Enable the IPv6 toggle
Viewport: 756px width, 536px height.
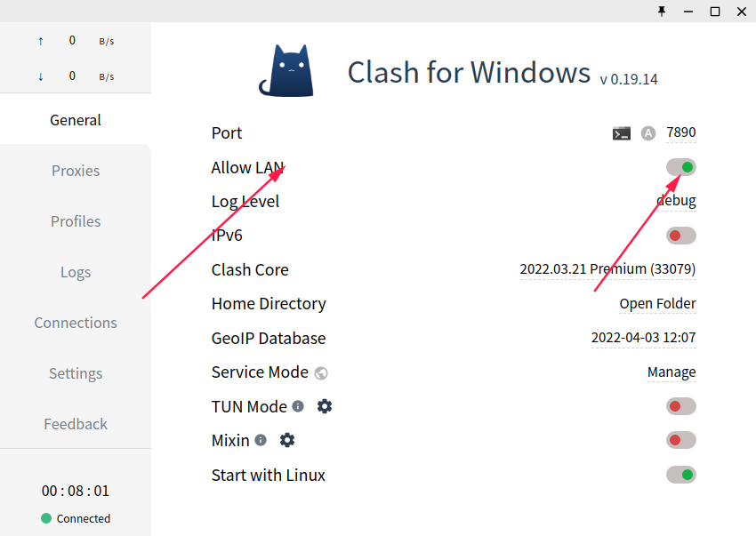tap(680, 236)
